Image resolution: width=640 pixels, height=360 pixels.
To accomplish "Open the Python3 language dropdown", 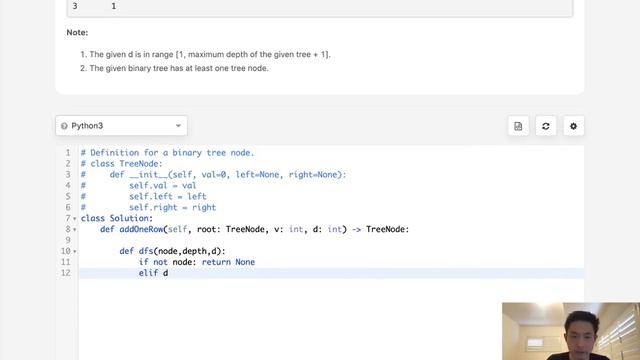I will pyautogui.click(x=121, y=126).
